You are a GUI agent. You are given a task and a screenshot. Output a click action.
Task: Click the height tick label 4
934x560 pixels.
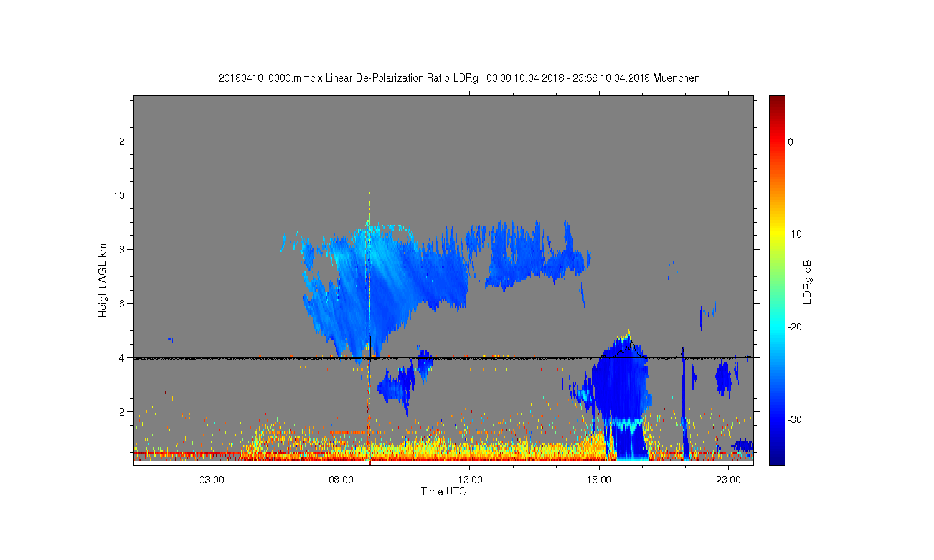tap(121, 358)
